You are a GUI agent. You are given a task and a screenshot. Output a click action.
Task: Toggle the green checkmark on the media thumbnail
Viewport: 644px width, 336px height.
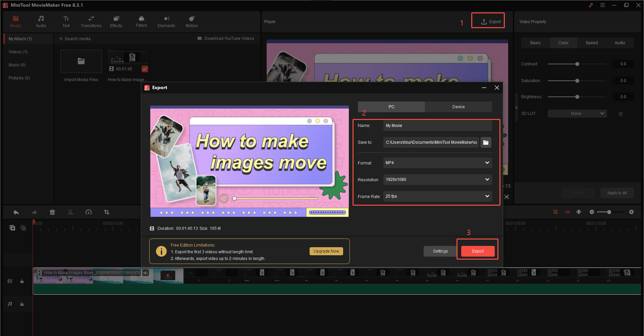tap(145, 69)
